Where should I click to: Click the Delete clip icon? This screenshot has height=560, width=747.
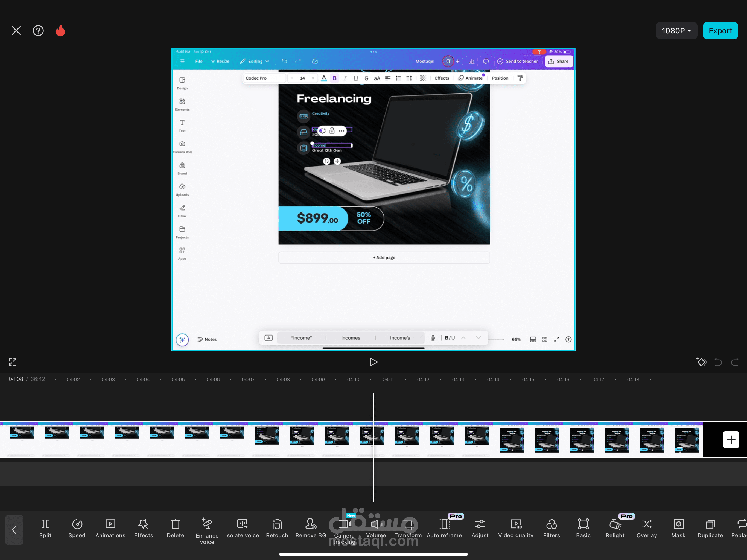point(175,528)
